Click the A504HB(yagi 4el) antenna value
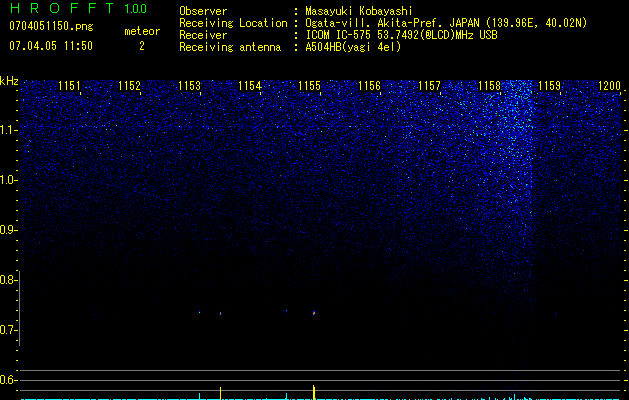Screen dimensions: 629x400 353,47
